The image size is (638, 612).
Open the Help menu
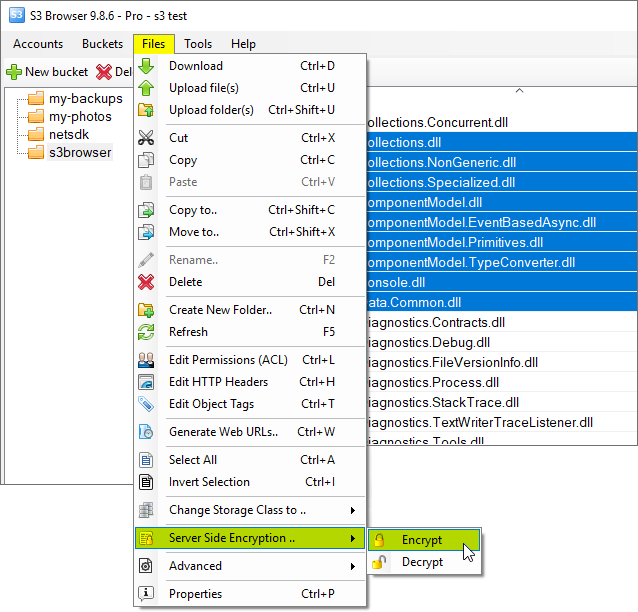pos(243,44)
